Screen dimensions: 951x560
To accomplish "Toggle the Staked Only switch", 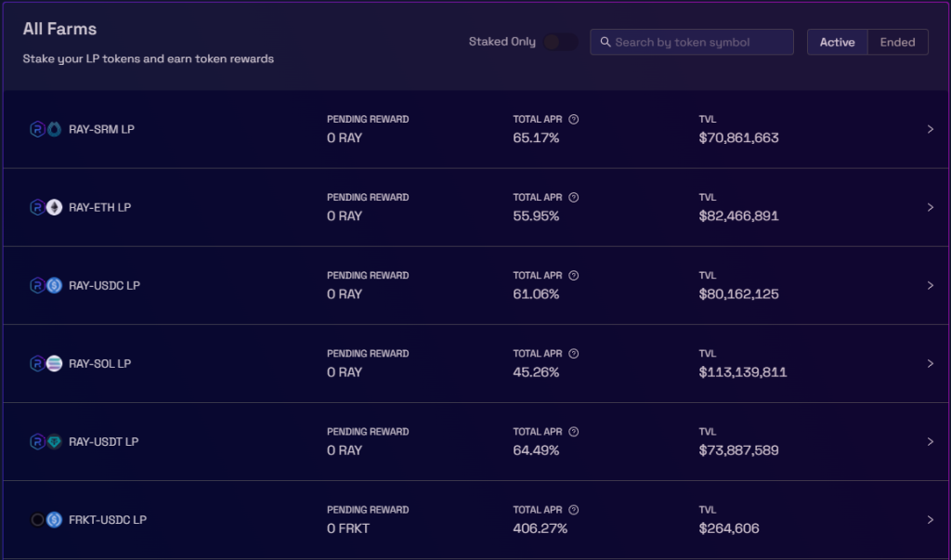I will pos(560,42).
